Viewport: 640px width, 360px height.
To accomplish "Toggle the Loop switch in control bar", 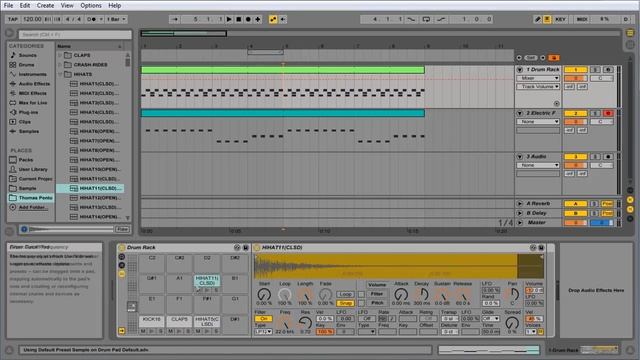I will pos(426,19).
